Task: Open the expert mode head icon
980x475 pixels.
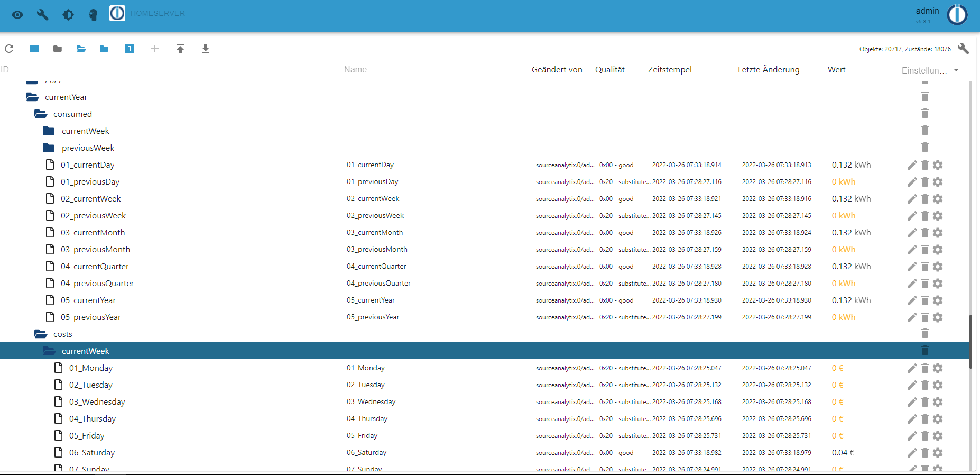Action: coord(94,15)
